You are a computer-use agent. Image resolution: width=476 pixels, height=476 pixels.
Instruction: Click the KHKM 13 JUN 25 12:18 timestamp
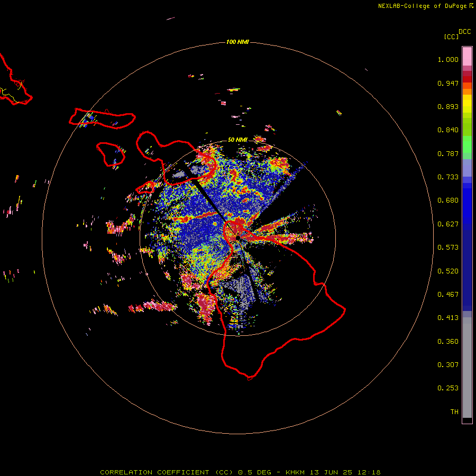[x=333, y=472]
